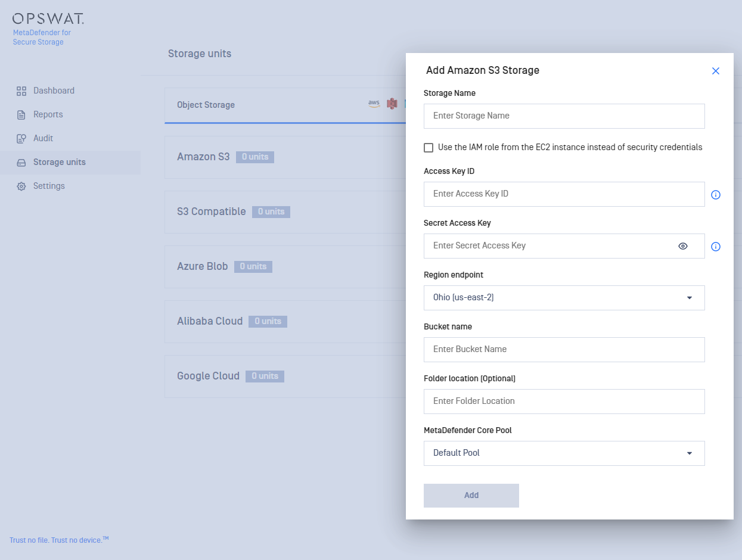Click the info icon next to Access Key ID

coord(716,194)
